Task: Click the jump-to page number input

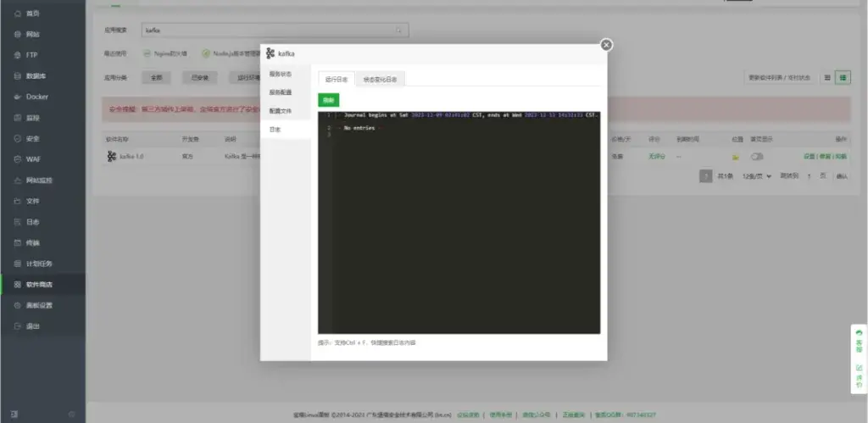Action: (x=809, y=176)
